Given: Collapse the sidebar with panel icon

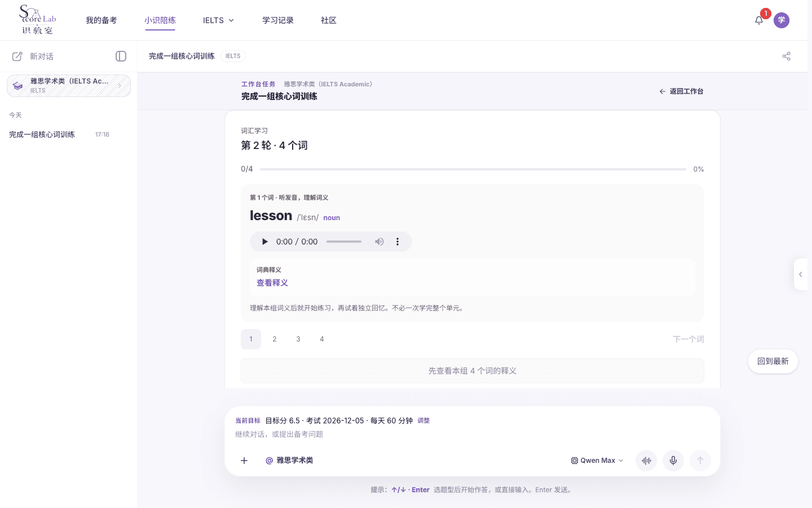Looking at the screenshot, I should [x=121, y=56].
